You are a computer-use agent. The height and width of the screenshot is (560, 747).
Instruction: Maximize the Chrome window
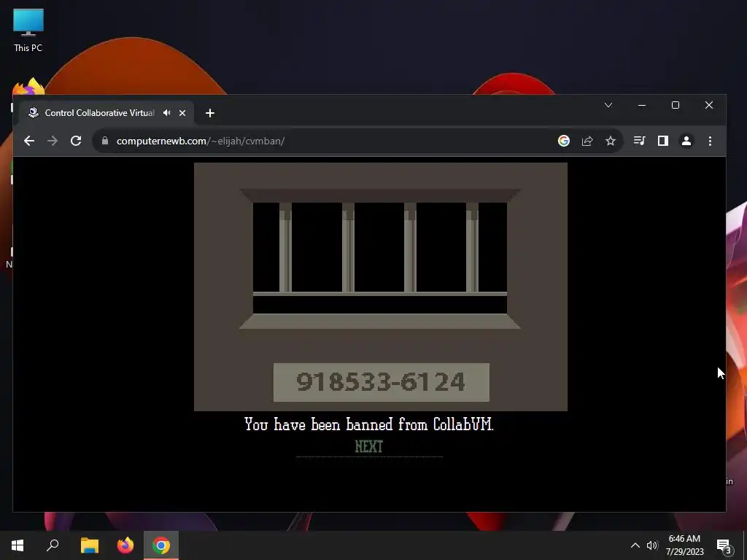pyautogui.click(x=675, y=105)
